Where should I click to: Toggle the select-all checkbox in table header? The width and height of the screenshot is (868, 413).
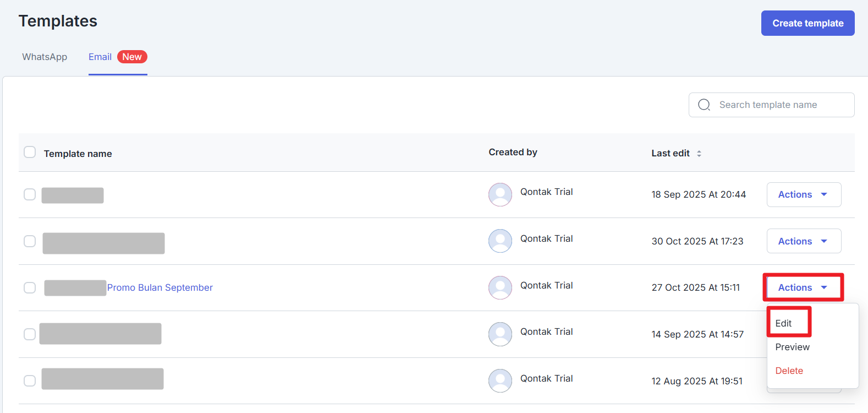(30, 152)
